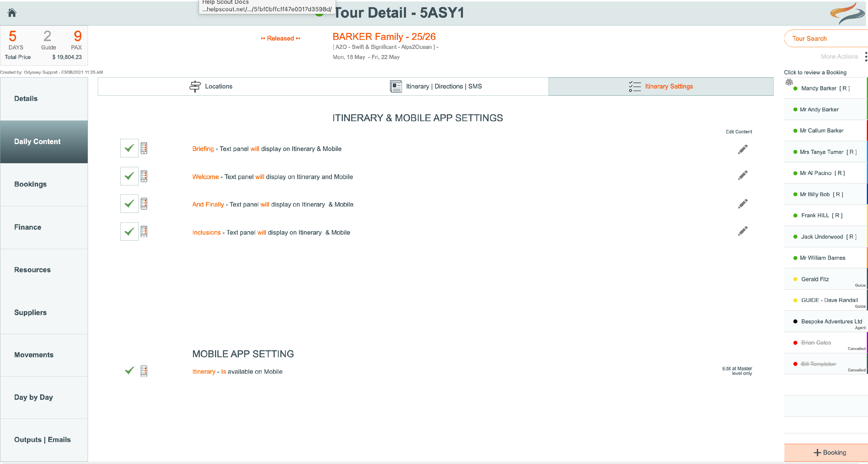Edit Inclusions content with pencil icon
This screenshot has width=868, height=464.
(743, 231)
